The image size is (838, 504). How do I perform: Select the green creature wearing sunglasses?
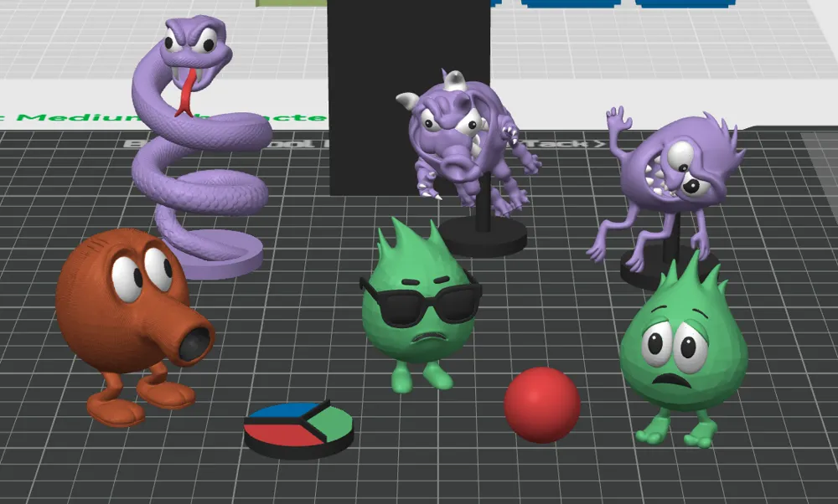(x=420, y=304)
